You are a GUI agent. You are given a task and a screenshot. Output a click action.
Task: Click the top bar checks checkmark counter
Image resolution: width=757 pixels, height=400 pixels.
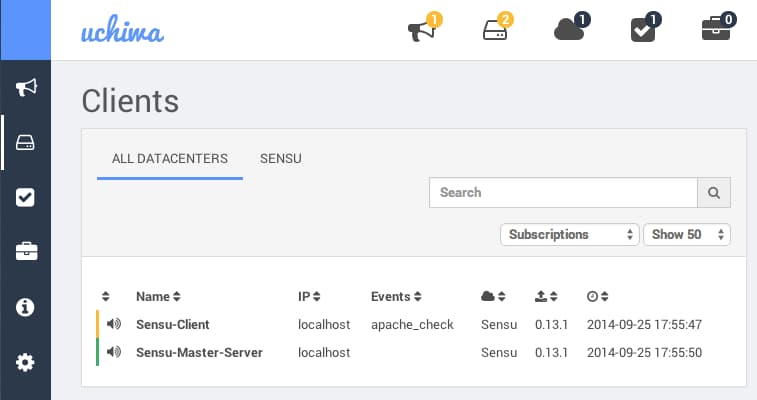[x=646, y=28]
